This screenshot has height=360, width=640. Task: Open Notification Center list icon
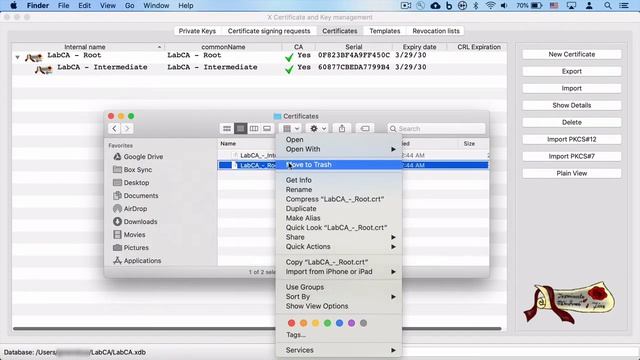point(624,5)
